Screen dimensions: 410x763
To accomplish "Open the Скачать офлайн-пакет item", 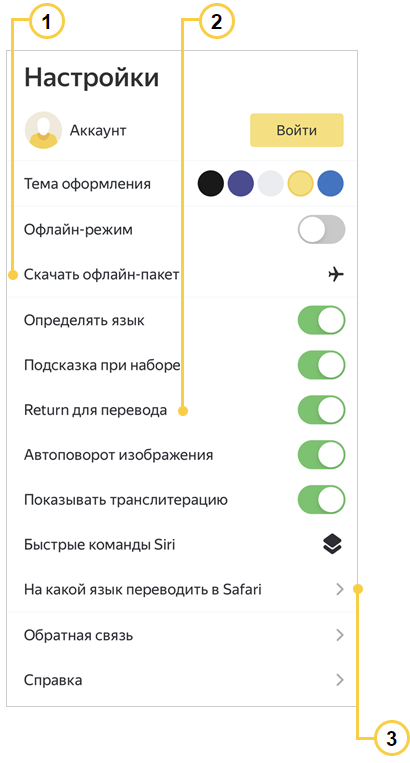I will 181,275.
